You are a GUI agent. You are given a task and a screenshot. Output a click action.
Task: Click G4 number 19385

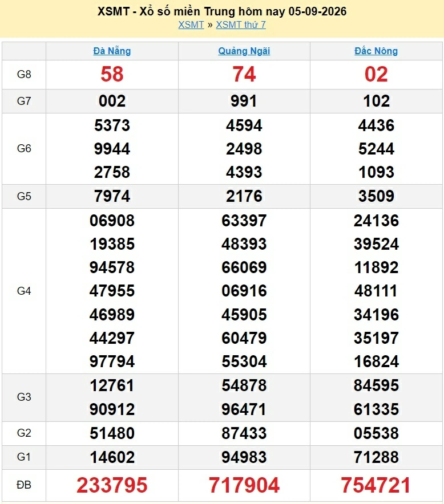tap(112, 244)
